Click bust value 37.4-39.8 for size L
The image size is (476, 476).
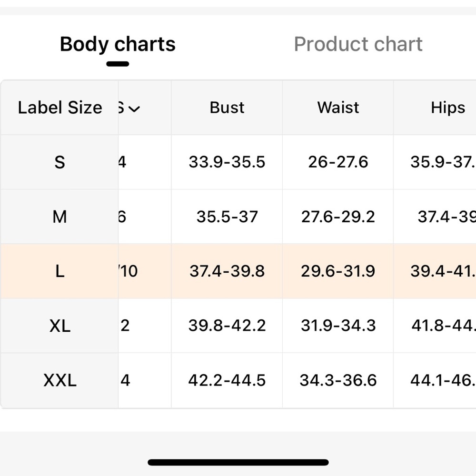227,271
